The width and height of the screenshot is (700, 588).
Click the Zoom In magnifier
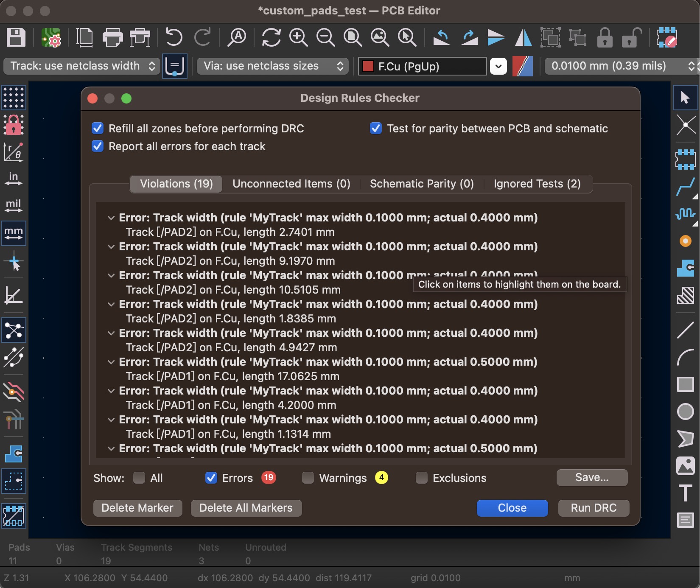point(298,37)
